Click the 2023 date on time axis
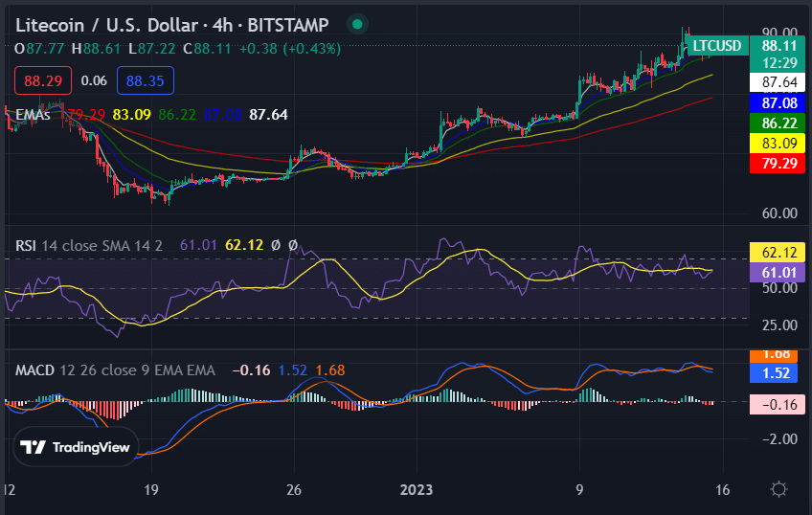Screen dimensions: 812x515 (x=416, y=490)
